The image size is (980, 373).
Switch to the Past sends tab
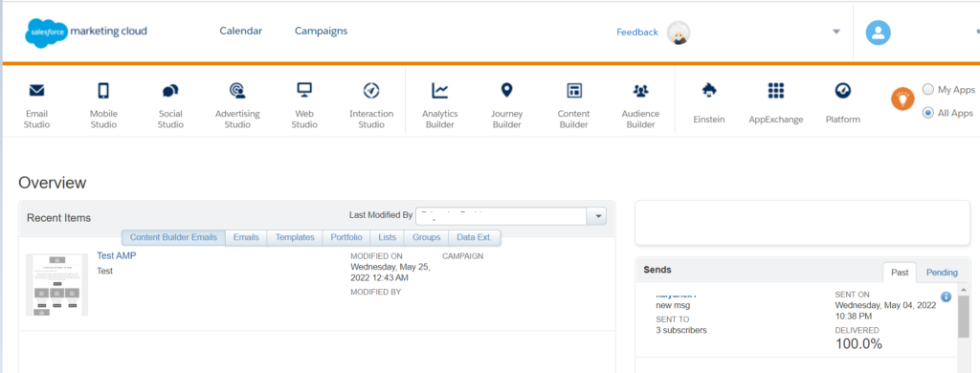tap(900, 273)
